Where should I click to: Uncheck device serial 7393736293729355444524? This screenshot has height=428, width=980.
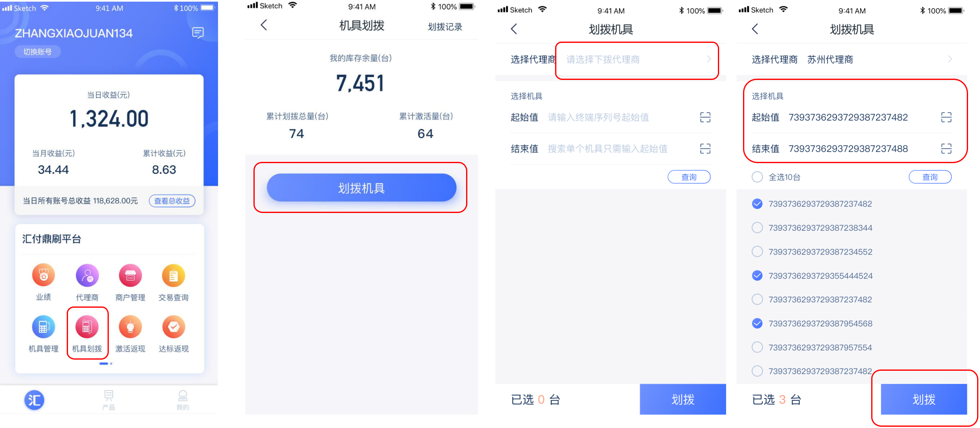757,276
